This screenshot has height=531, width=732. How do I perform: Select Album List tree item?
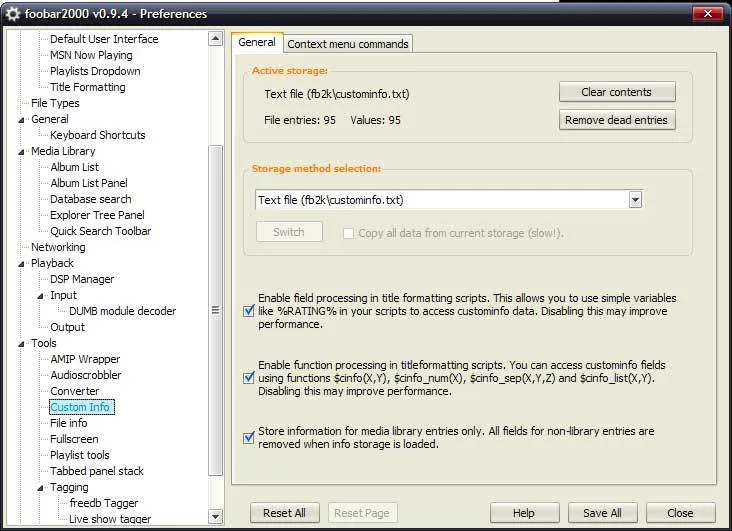[x=75, y=167]
